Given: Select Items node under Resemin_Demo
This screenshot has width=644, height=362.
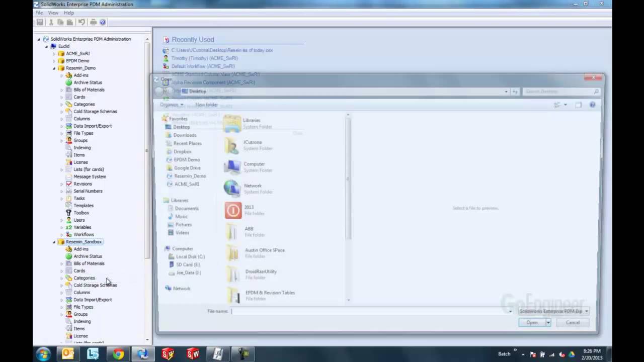Looking at the screenshot, I should [79, 155].
